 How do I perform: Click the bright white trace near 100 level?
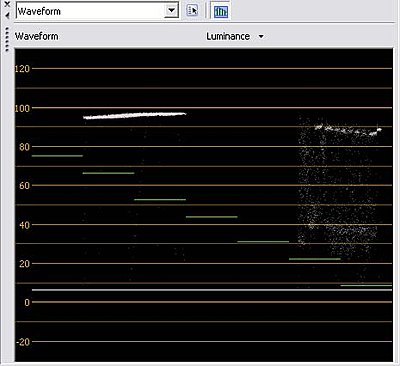pos(134,115)
